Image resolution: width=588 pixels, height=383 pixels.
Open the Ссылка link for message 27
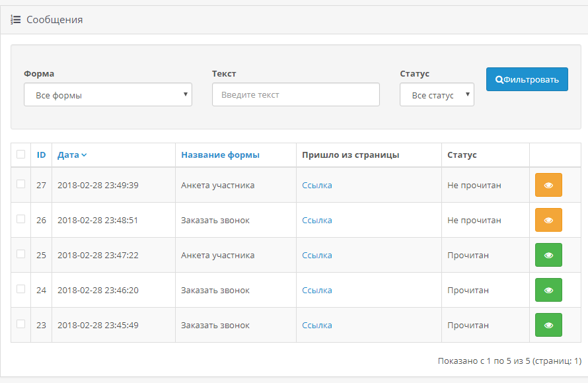317,186
